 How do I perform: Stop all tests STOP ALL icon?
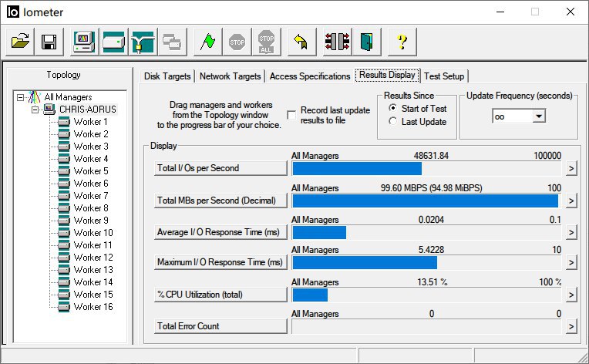(x=266, y=42)
